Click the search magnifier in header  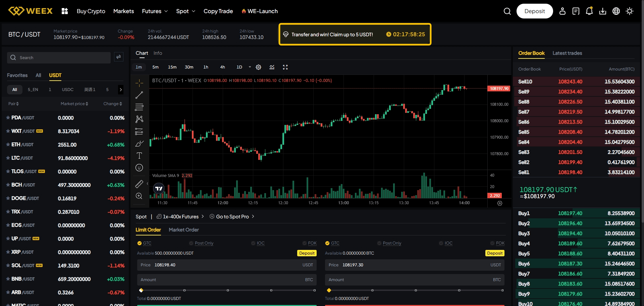507,11
